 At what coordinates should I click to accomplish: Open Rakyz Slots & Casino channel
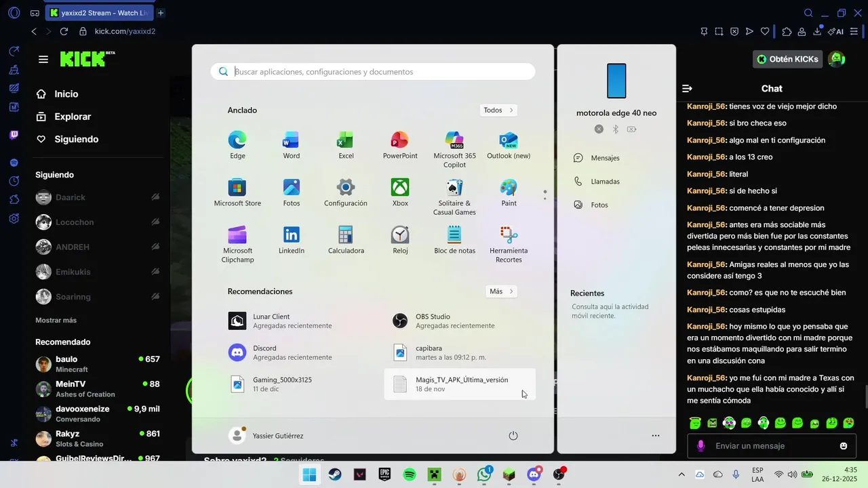(x=98, y=439)
